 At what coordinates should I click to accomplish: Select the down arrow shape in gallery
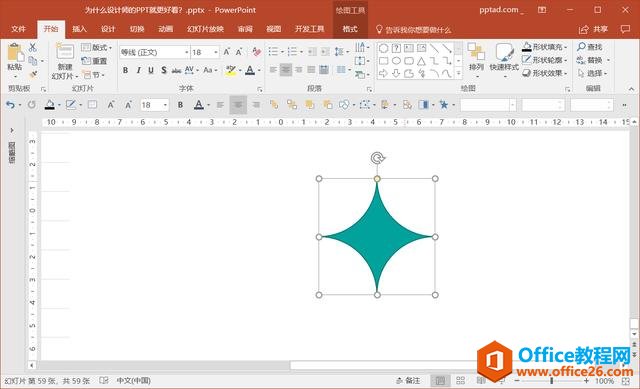[396, 73]
